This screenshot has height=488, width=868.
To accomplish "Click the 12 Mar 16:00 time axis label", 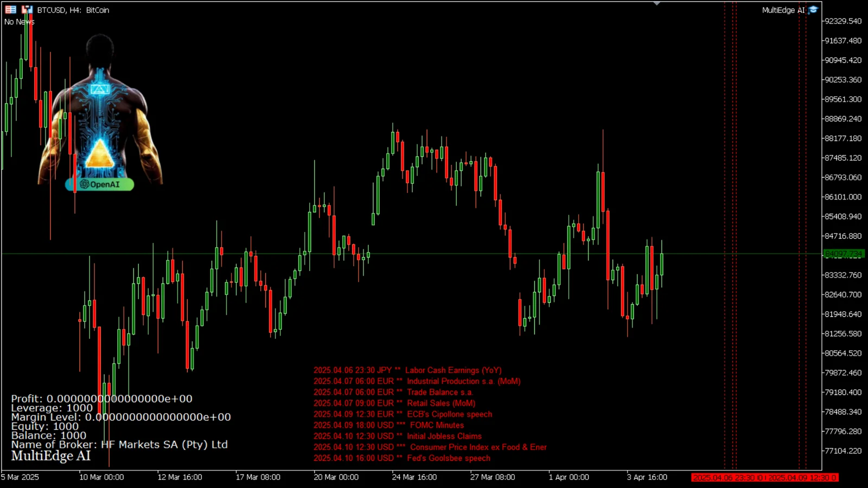I will point(180,477).
